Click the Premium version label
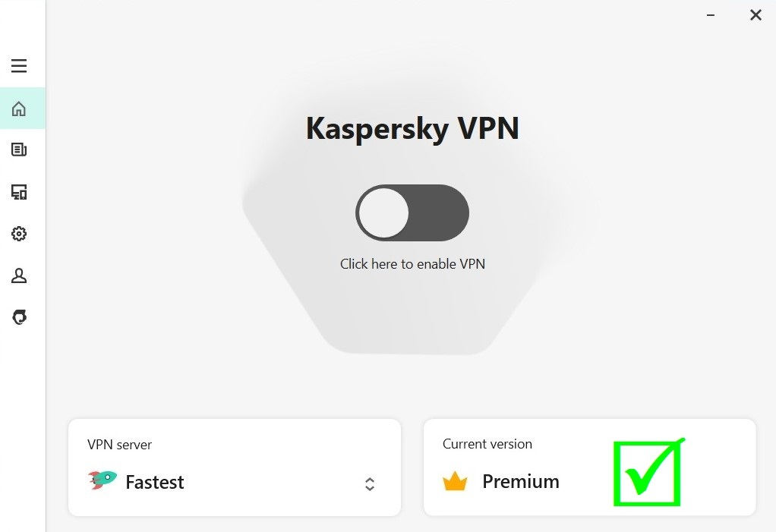 tap(521, 481)
